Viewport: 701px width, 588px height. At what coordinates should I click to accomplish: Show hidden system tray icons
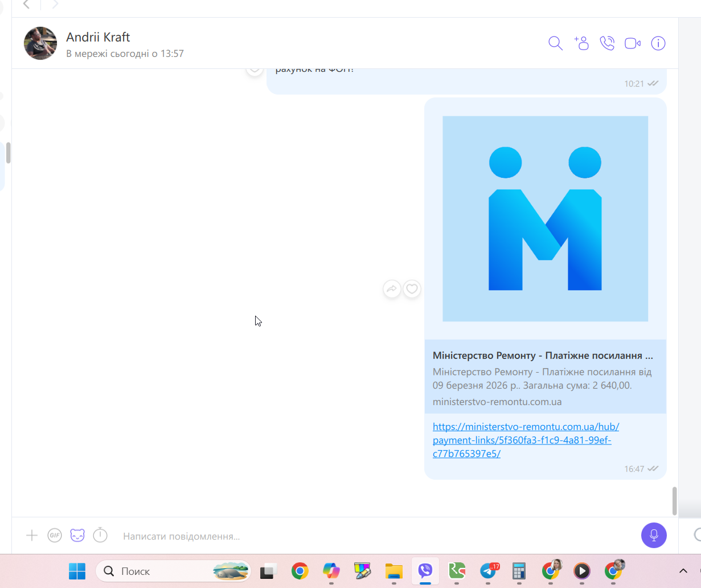tap(683, 571)
